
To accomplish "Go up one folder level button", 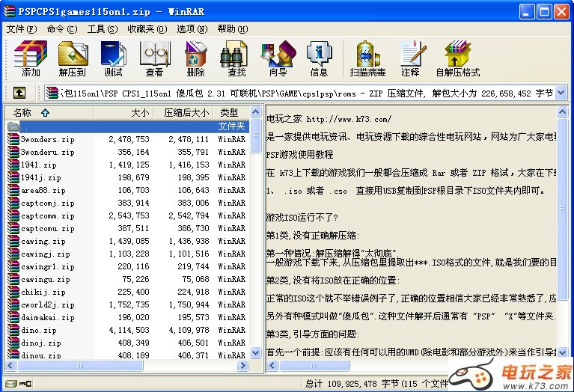I will coord(19,93).
